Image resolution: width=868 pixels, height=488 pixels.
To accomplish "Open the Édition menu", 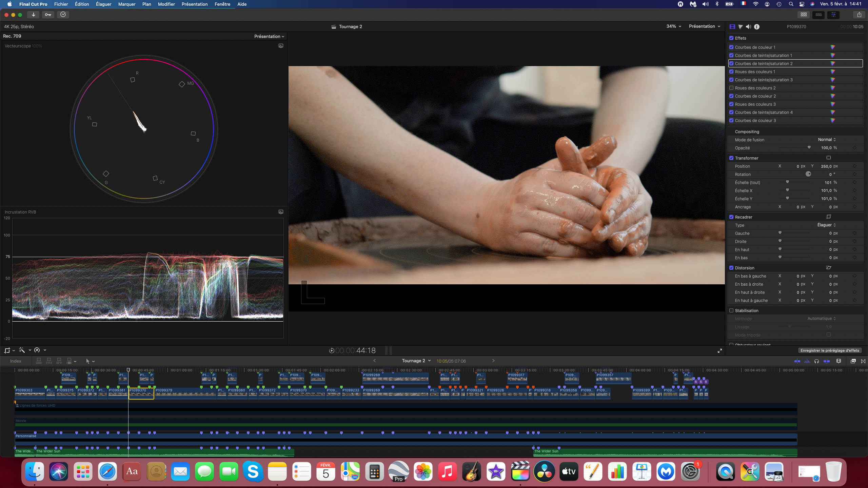I will 82,4.
